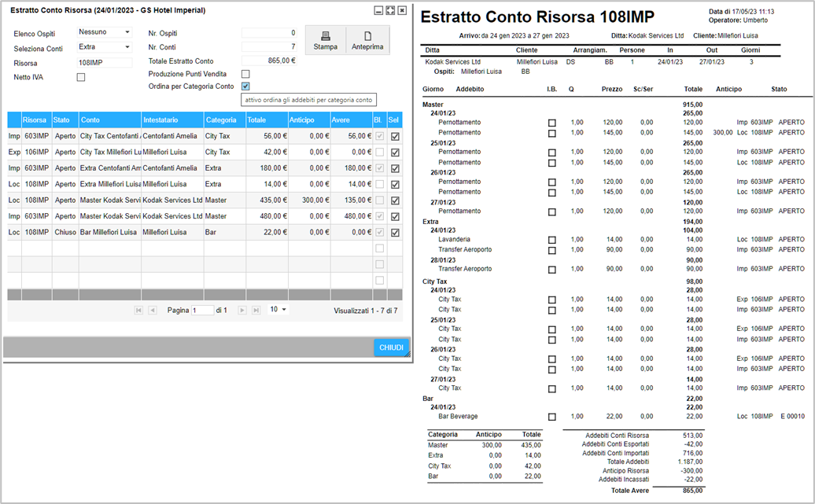The width and height of the screenshot is (815, 504).
Task: Sort by Categoria column header
Action: 225,120
